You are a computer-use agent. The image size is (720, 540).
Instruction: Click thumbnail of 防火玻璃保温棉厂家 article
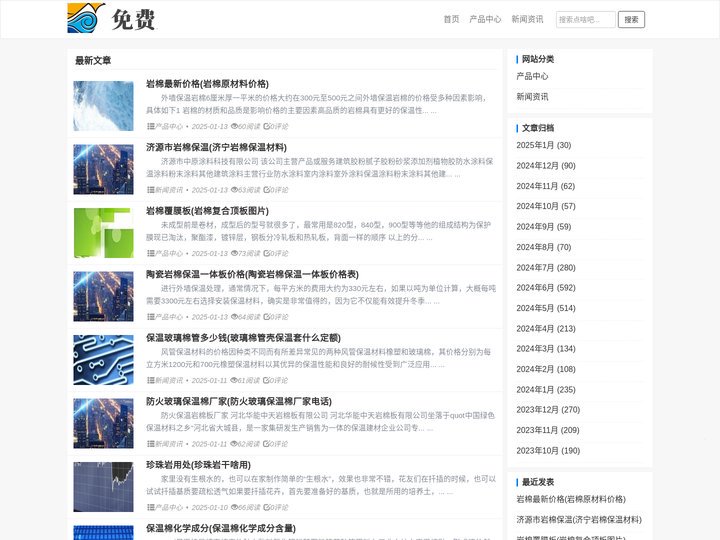103,423
